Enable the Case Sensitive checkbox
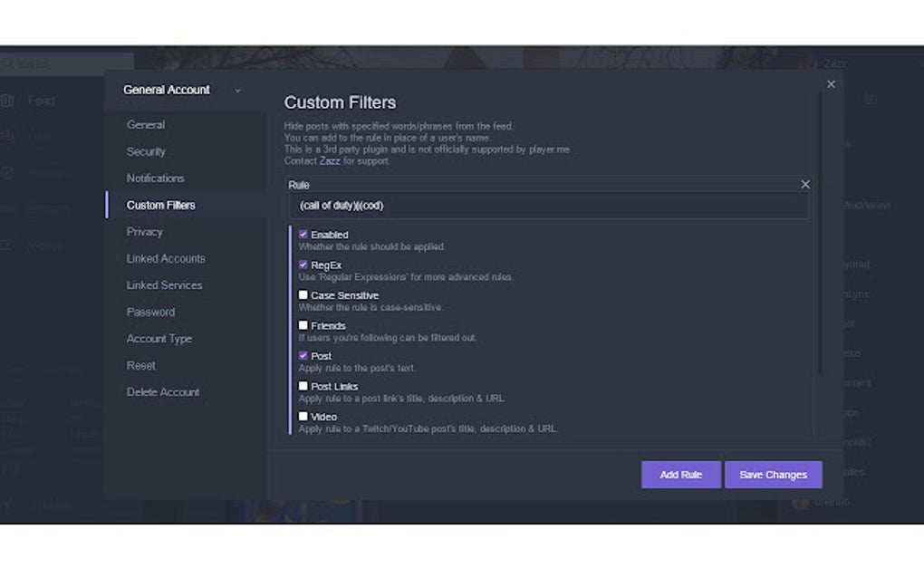924x578 pixels. (x=303, y=294)
